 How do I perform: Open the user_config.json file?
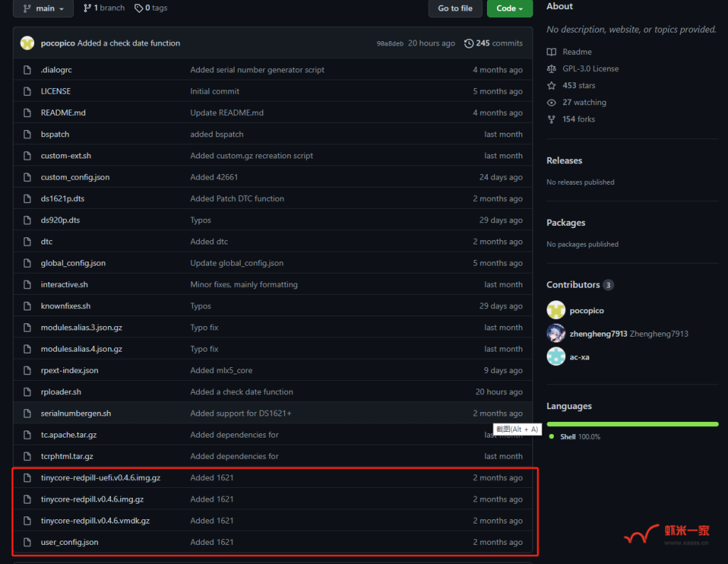[x=70, y=542]
